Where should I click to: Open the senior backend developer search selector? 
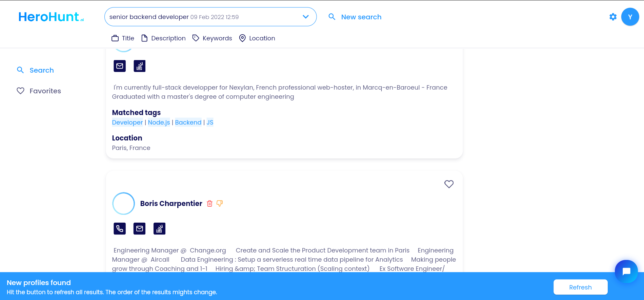pos(203,17)
